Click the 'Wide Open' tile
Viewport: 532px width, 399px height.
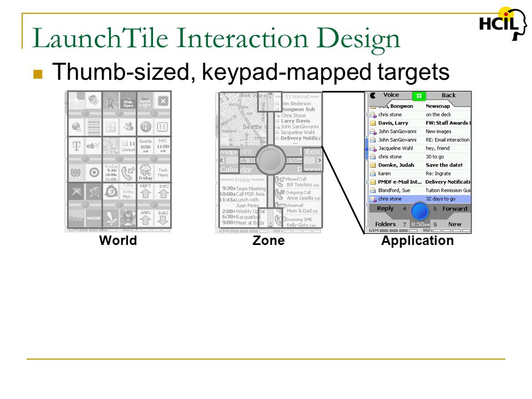click(x=128, y=100)
